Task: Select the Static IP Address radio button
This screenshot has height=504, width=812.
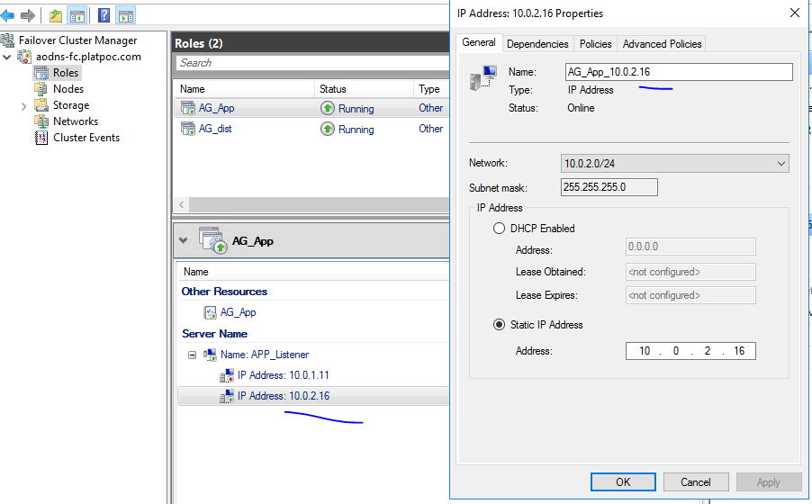Action: click(x=499, y=325)
